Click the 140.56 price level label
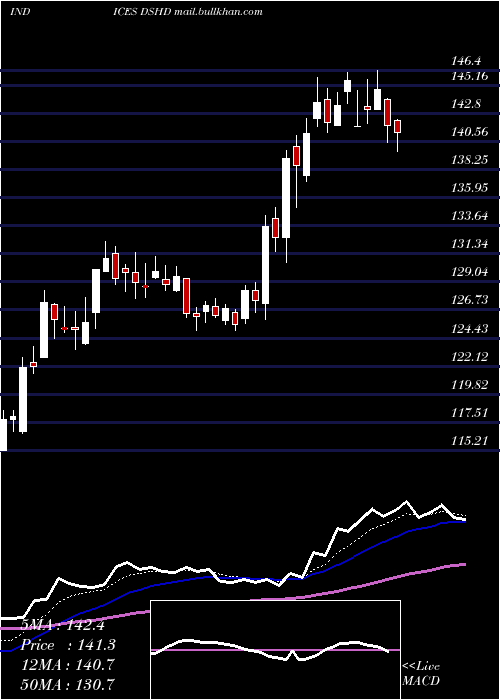 [x=469, y=132]
